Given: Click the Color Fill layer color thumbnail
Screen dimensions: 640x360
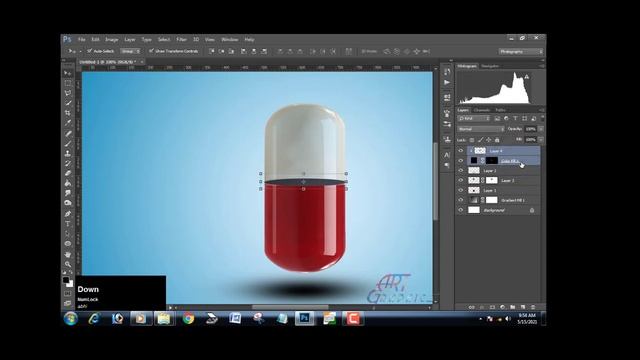Looking at the screenshot, I should point(473,160).
